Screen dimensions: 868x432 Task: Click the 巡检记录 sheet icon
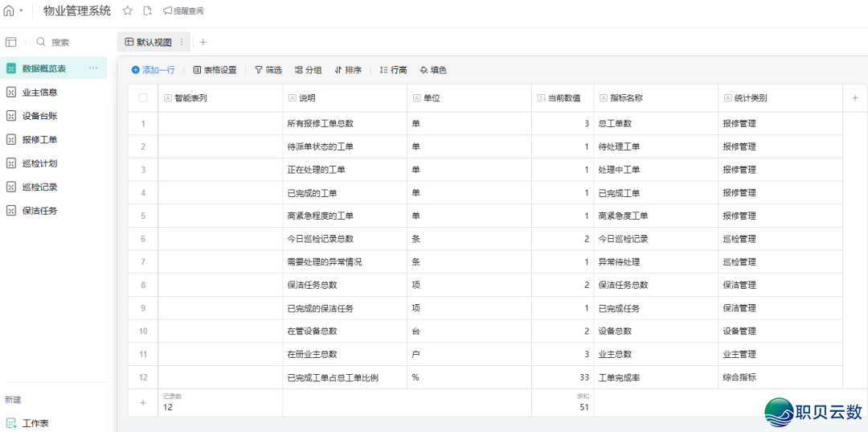coord(11,187)
